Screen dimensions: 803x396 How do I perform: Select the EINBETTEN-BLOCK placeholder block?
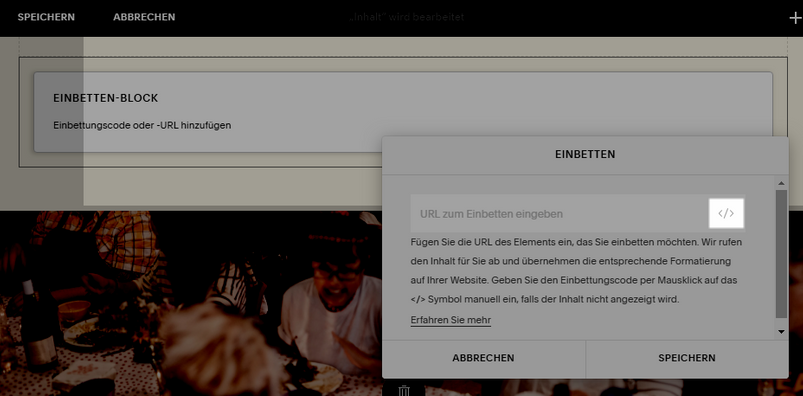click(403, 112)
